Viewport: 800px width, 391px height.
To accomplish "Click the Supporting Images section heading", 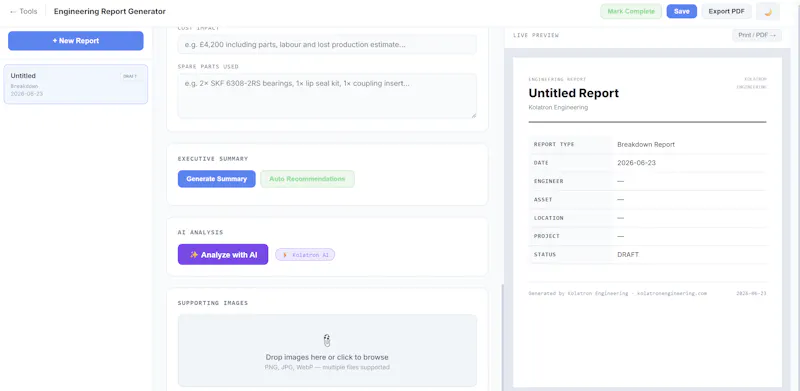I will (x=213, y=303).
